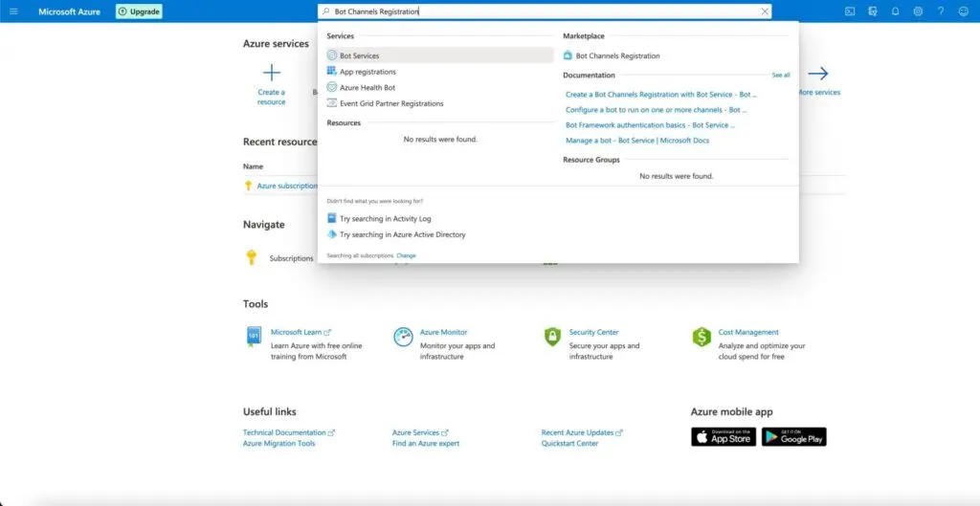The width and height of the screenshot is (980, 506).
Task: Click the Microsoft Learn tool icon
Action: tap(253, 337)
